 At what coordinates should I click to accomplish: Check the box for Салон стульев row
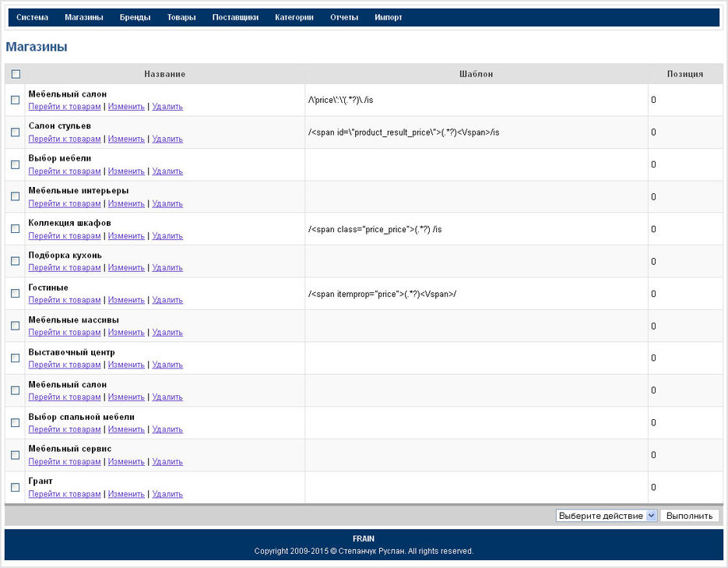tap(16, 132)
